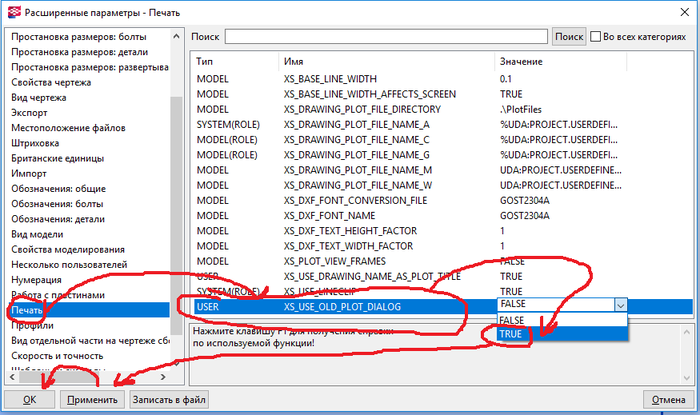The height and width of the screenshot is (415, 700).
Task: Open the Импорт category
Action: pyautogui.click(x=29, y=173)
